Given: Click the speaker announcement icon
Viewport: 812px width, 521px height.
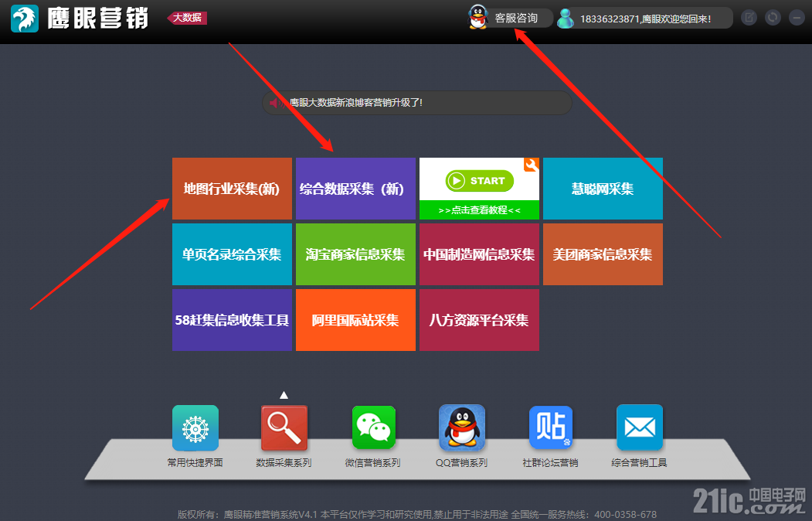Looking at the screenshot, I should [x=276, y=103].
